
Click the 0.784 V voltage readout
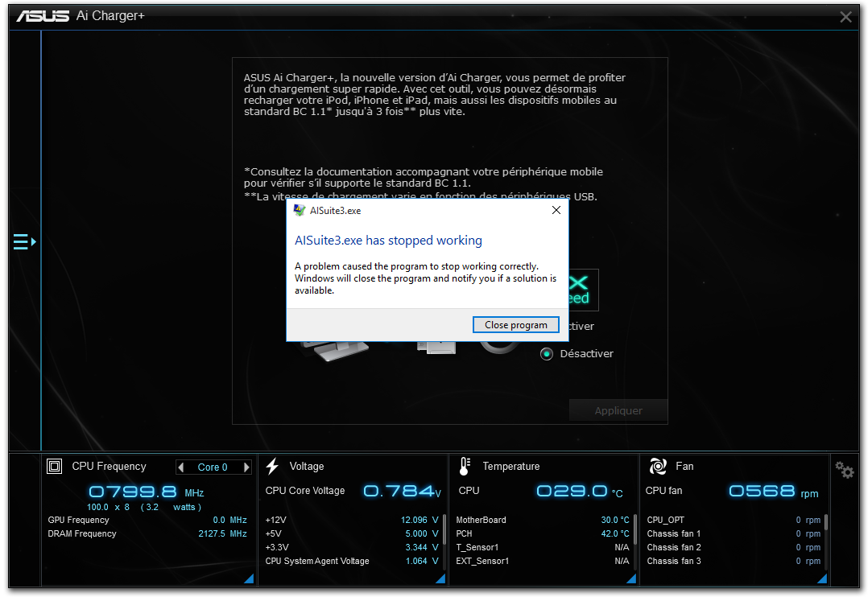(x=403, y=492)
